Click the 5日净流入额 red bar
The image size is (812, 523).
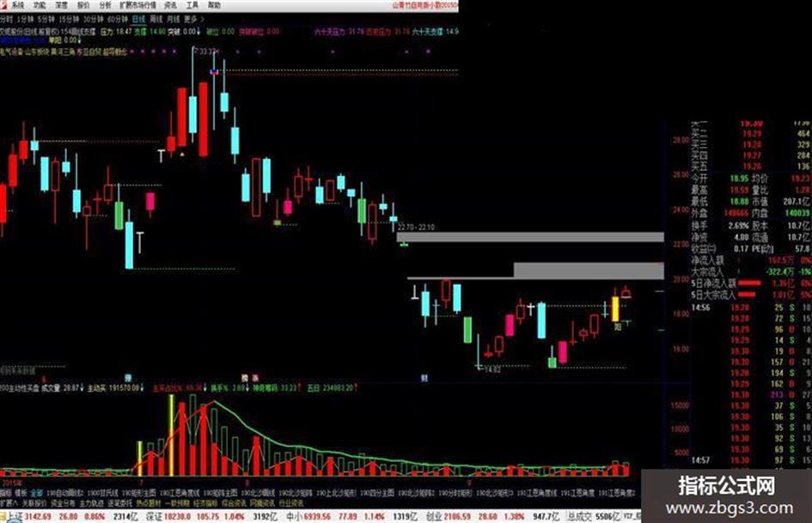tap(749, 283)
